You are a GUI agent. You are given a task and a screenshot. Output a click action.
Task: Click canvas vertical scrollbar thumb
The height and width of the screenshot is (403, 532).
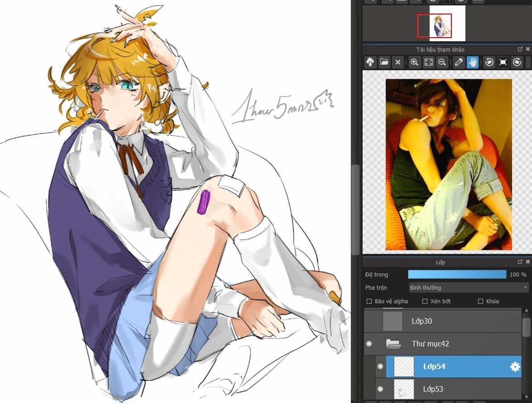click(x=355, y=209)
